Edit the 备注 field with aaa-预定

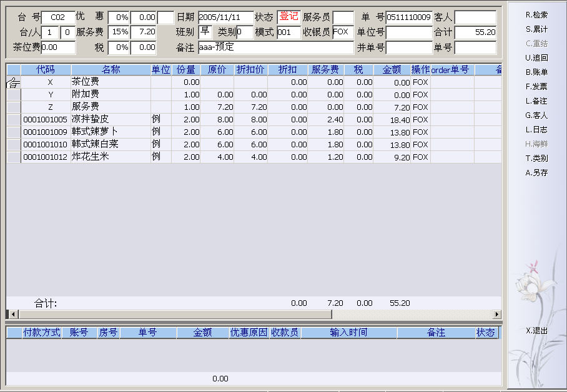point(275,47)
